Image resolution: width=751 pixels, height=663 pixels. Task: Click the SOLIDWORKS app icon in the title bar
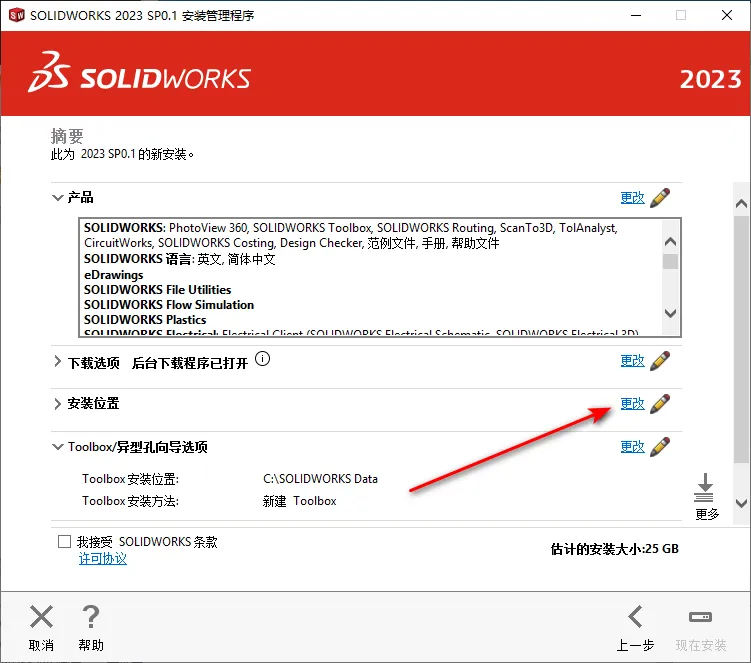16,15
